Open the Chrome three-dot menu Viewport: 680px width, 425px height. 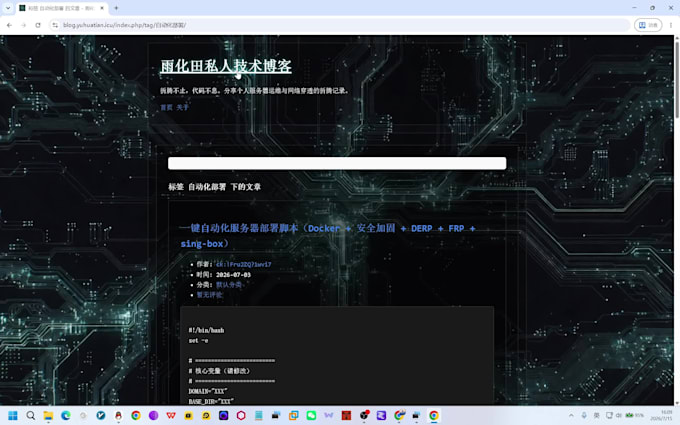pyautogui.click(x=670, y=25)
